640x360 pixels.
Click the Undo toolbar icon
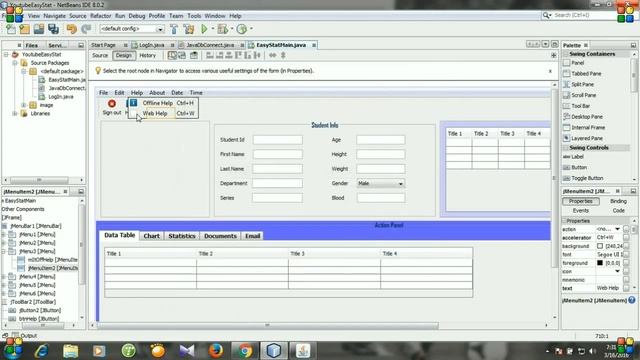71,29
